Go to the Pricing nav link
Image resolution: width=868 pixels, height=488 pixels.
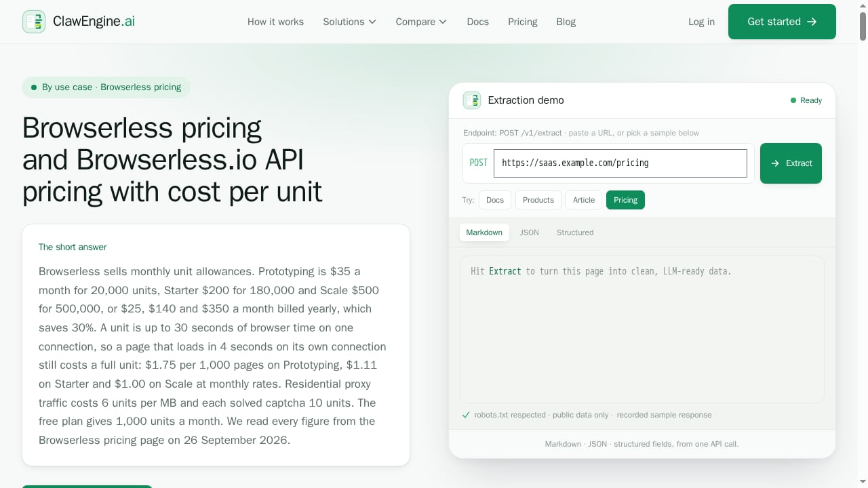(x=523, y=22)
